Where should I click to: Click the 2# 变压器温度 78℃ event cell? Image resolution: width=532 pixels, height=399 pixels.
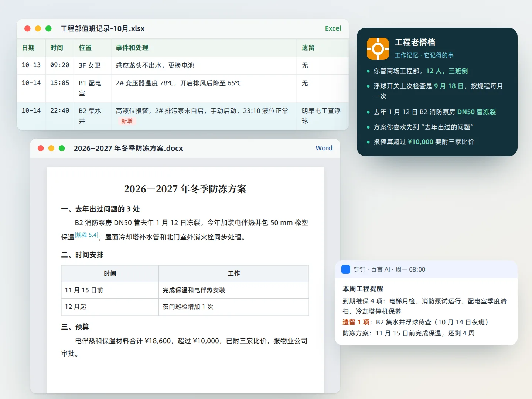tap(204, 88)
